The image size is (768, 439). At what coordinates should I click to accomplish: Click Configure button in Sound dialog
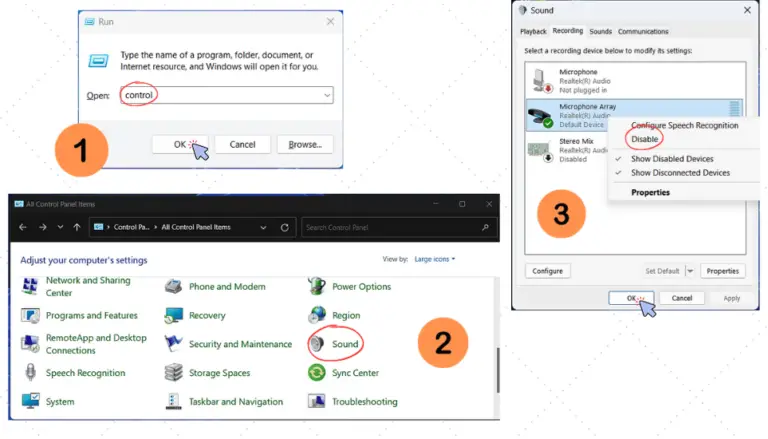point(548,271)
